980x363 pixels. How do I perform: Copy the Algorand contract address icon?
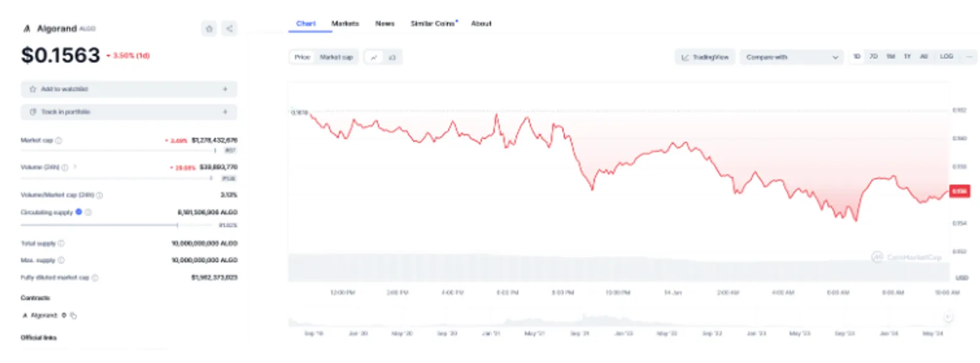[x=73, y=316]
